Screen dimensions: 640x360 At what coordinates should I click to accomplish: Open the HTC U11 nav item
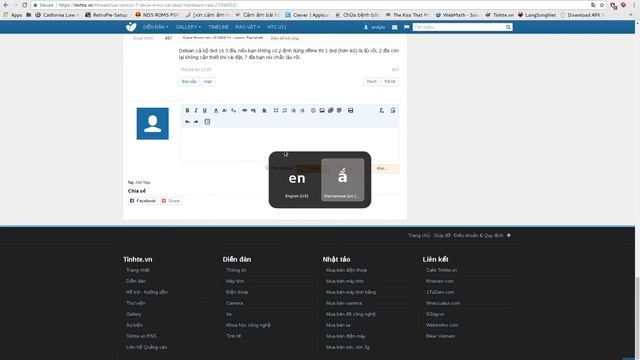[277, 27]
